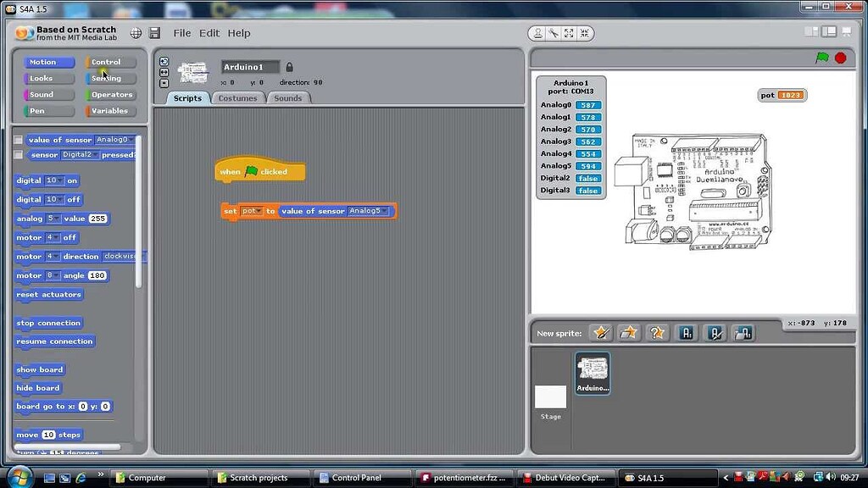Pick the grow sprite tool
The height and width of the screenshot is (488, 868).
[569, 32]
